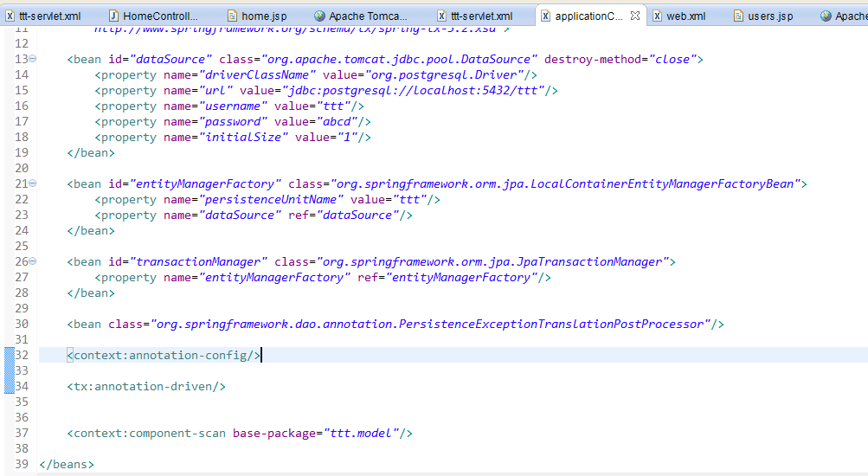Click the change marker beside line 32
This screenshot has width=868, height=476.
[x=10, y=355]
